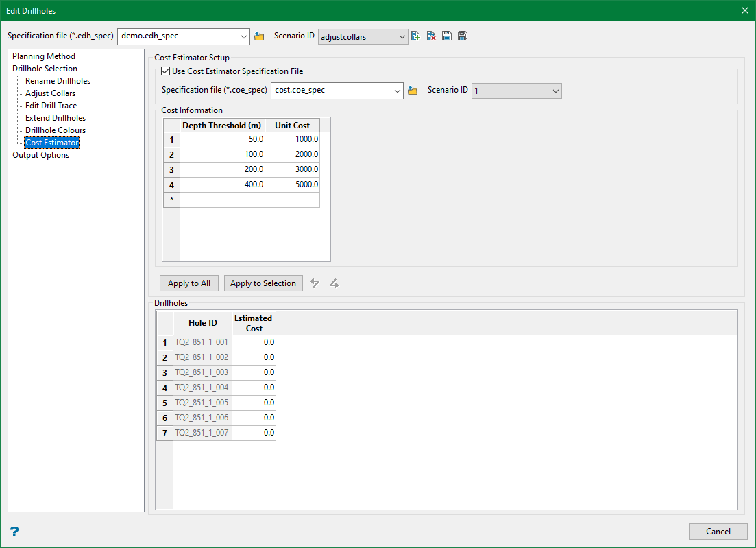The width and height of the screenshot is (756, 548).
Task: Uncheck Use Cost Estimator Specification File
Action: pyautogui.click(x=165, y=71)
